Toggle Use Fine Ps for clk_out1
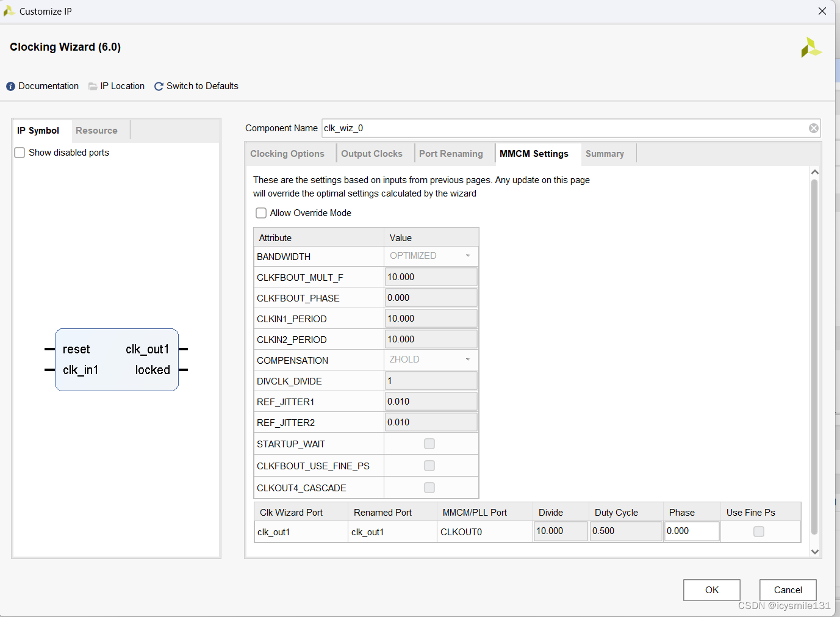 click(x=759, y=532)
